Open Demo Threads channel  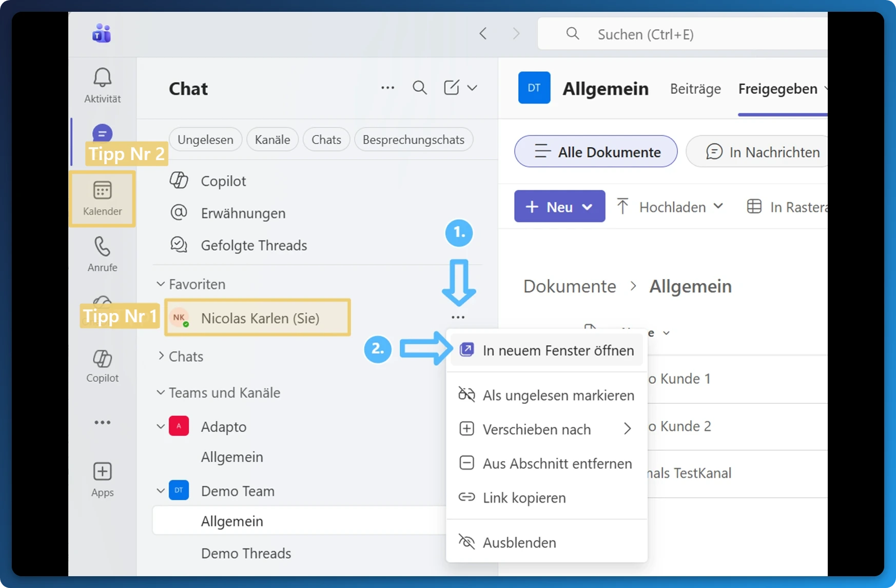(x=246, y=553)
